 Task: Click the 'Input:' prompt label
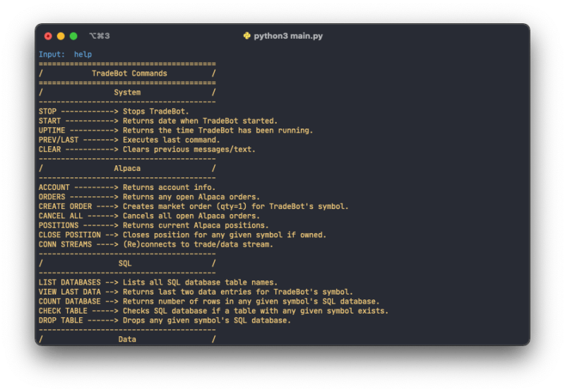pos(52,54)
